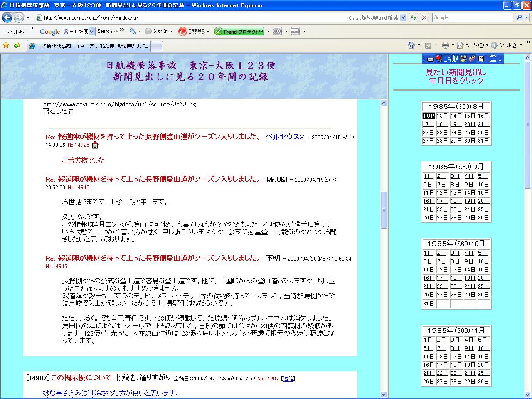Click the Trend Micro logo
This screenshot has height=399, width=532.
[x=192, y=31]
